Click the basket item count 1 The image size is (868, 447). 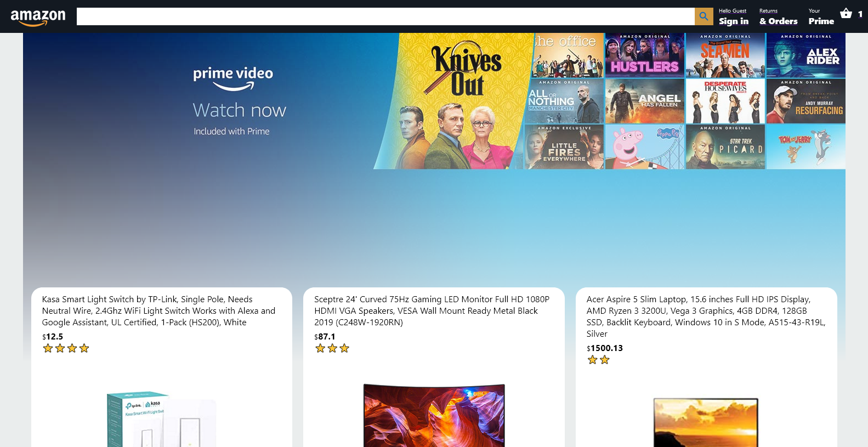pos(860,14)
